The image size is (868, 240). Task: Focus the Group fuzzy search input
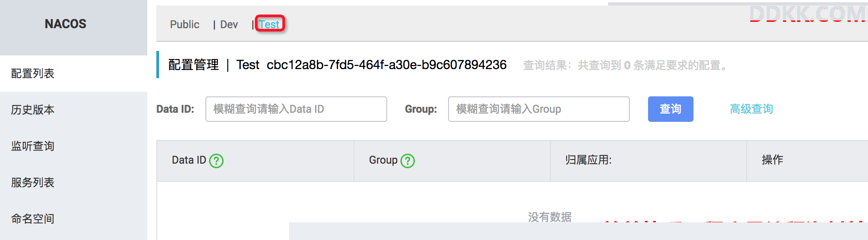539,109
